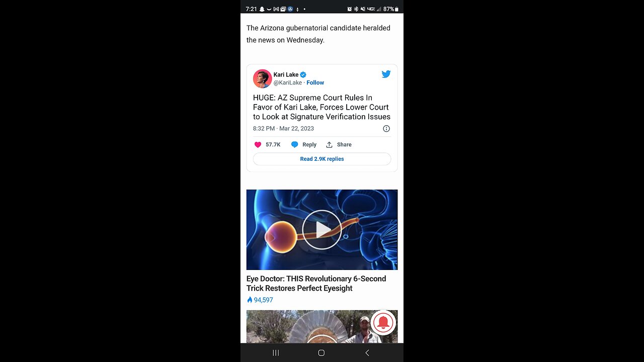This screenshot has width=644, height=362.
Task: Tap the share upload icon
Action: pyautogui.click(x=329, y=145)
